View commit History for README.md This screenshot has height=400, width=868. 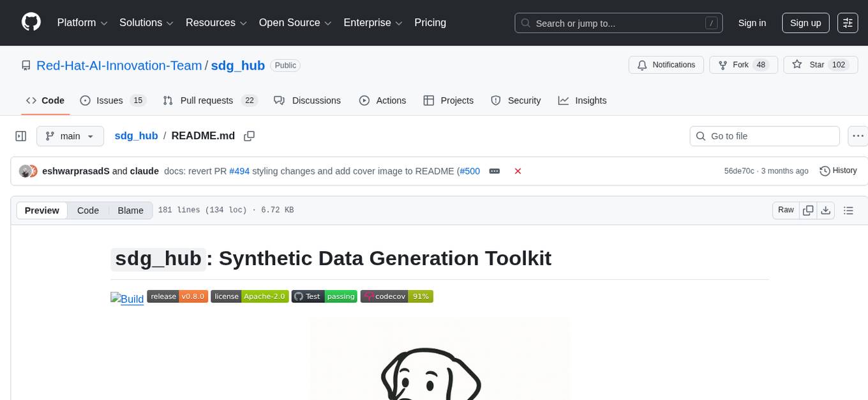(x=838, y=171)
